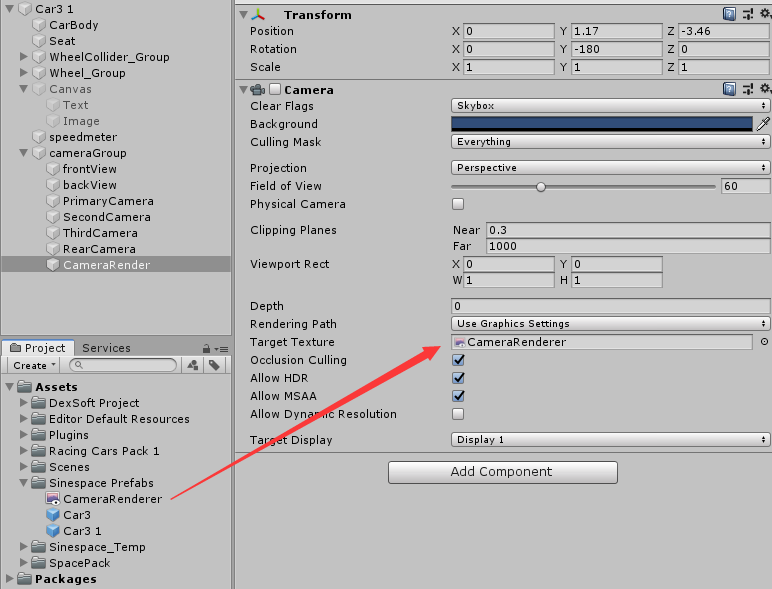Click the Clipping Planes Near field
The height and width of the screenshot is (589, 772).
point(628,230)
